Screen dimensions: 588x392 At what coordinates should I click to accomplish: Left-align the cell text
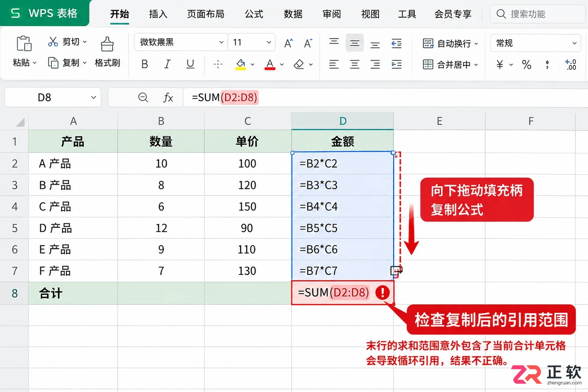(334, 64)
